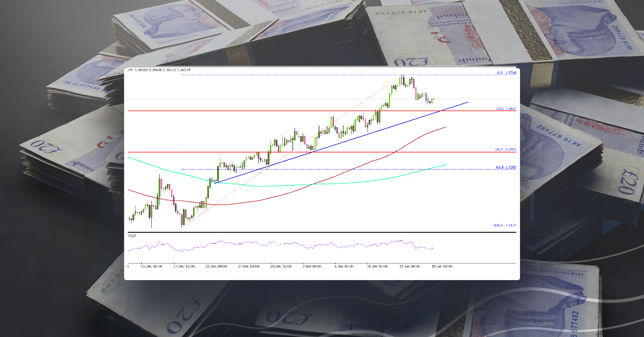Click the 15 Dec 00:00 date label
644x337 pixels.
pos(152,265)
